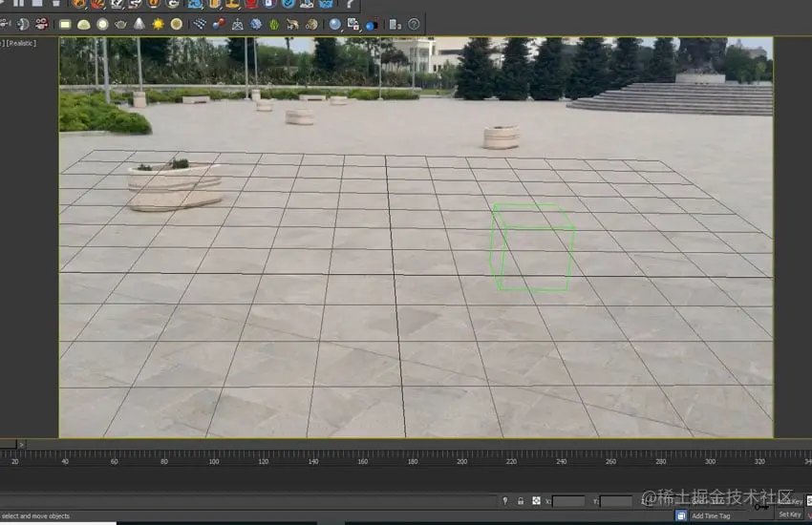Click the blue square icon left of Add Time Tag
Viewport: 812px width, 525px height.
click(681, 515)
